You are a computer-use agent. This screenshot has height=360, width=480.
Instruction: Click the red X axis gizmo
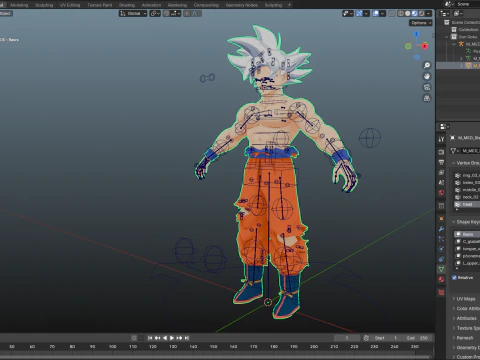pos(425,46)
